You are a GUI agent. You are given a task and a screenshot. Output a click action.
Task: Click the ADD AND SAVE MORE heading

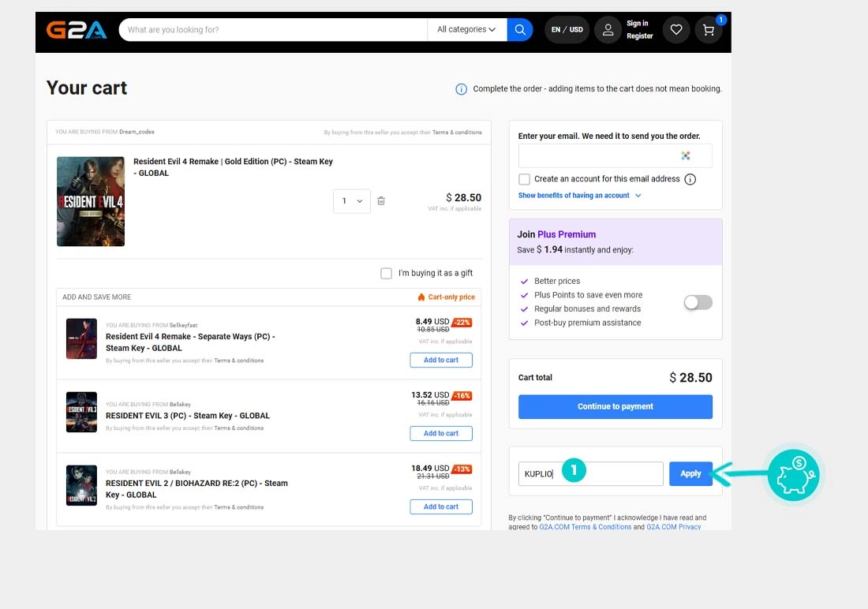97,297
